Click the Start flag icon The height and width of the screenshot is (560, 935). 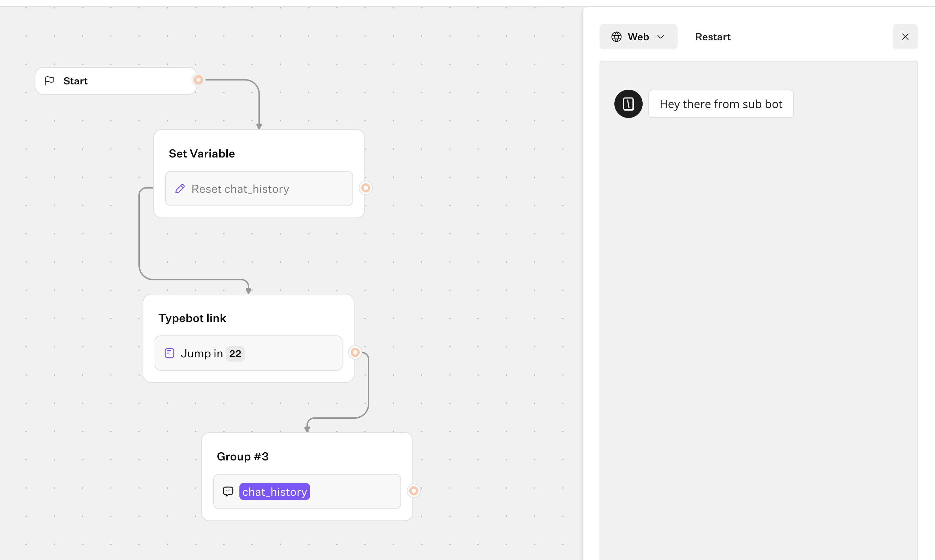coord(49,81)
